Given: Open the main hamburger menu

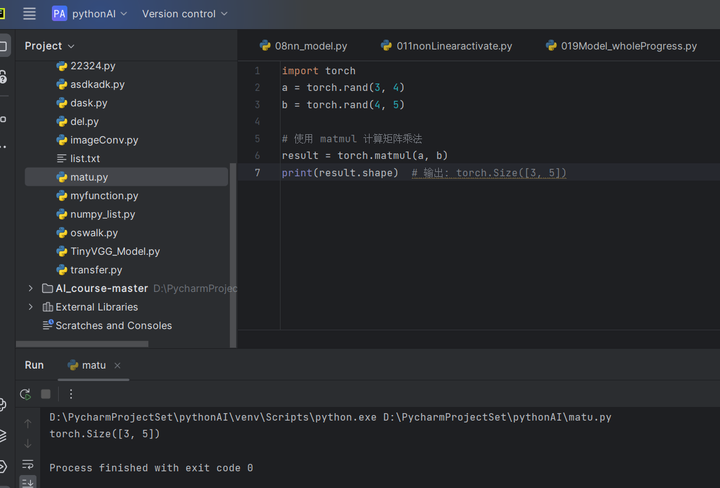Looking at the screenshot, I should pos(29,14).
